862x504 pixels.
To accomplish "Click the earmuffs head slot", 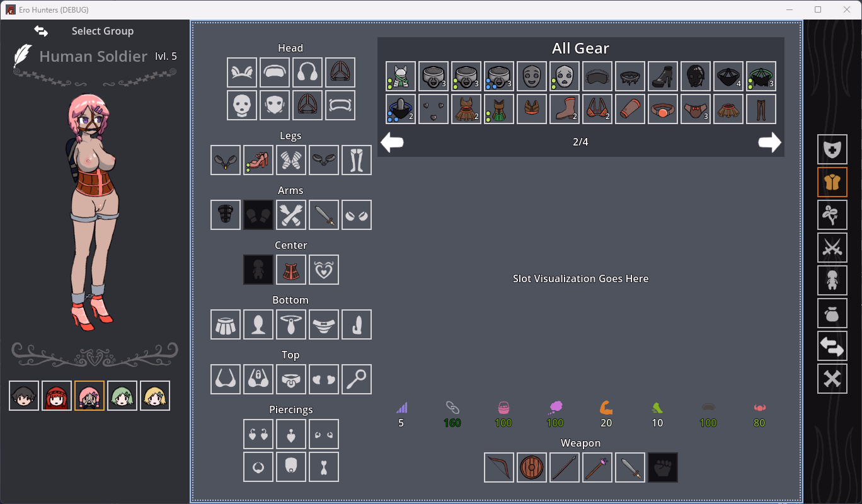I will pos(307,72).
